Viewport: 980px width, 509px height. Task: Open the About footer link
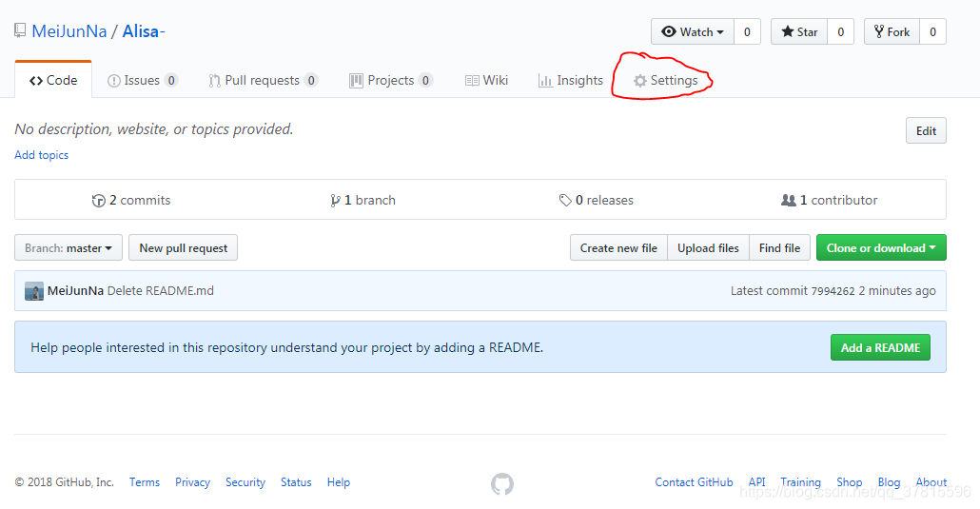931,482
